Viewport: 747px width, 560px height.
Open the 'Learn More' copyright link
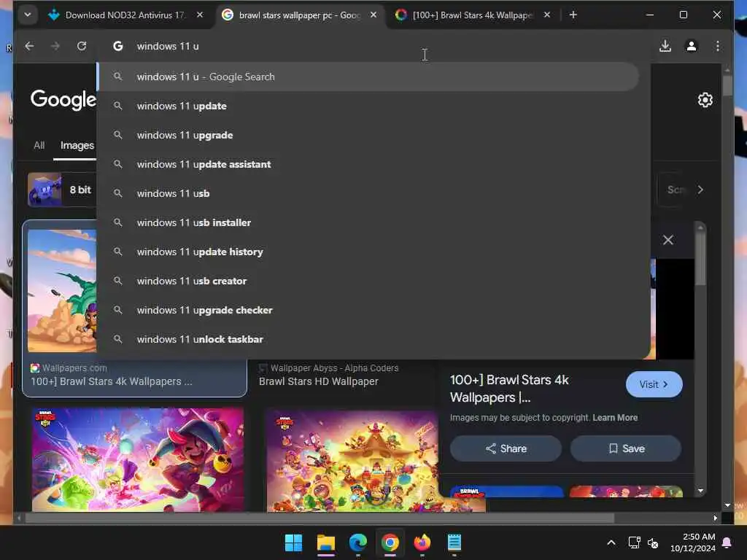tap(615, 418)
